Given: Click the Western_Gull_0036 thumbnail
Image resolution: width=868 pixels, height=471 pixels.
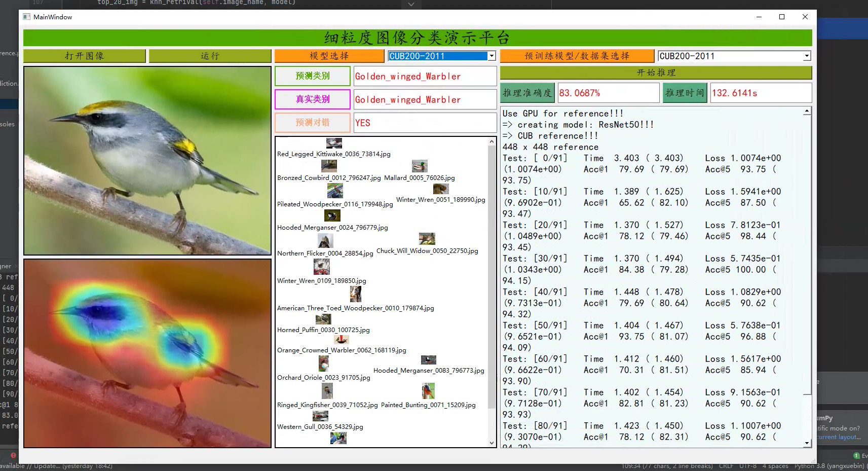Looking at the screenshot, I should [x=320, y=416].
